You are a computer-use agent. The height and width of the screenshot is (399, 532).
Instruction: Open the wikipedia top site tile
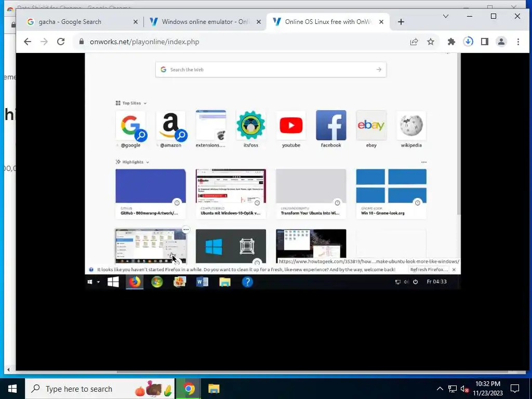[411, 129]
